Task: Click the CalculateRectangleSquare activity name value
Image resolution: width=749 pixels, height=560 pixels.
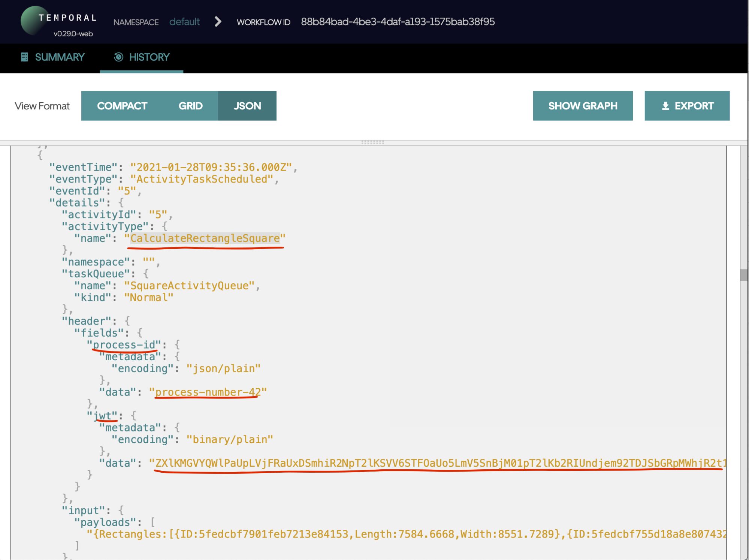Action: 205,238
